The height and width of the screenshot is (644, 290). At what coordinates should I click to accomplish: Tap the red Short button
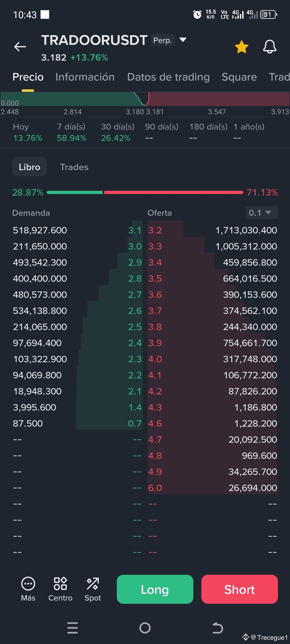click(x=240, y=589)
